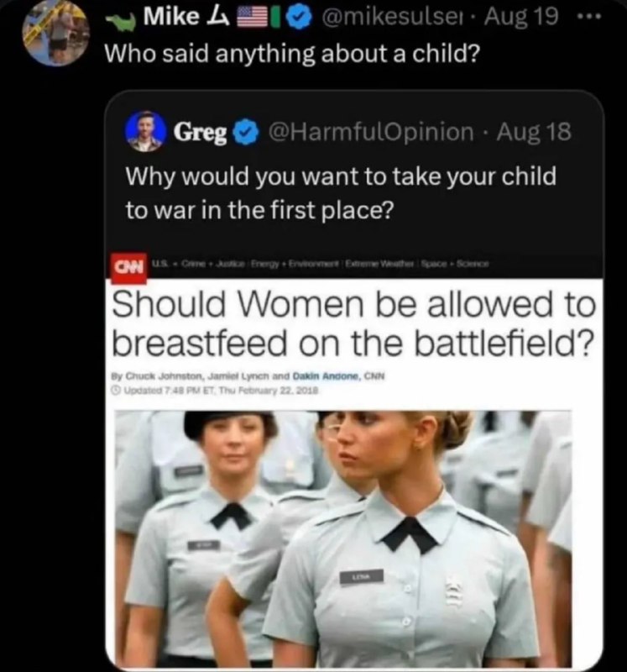Open the @HarmfulOpinion handle
Image resolution: width=627 pixels, height=672 pixels.
click(x=371, y=132)
